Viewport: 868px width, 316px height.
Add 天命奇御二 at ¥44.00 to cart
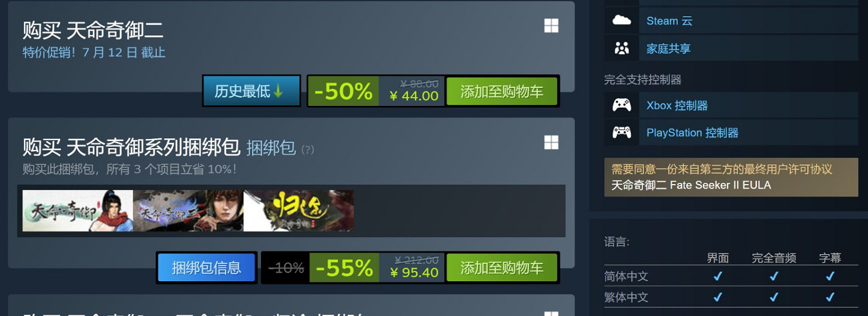(x=502, y=91)
